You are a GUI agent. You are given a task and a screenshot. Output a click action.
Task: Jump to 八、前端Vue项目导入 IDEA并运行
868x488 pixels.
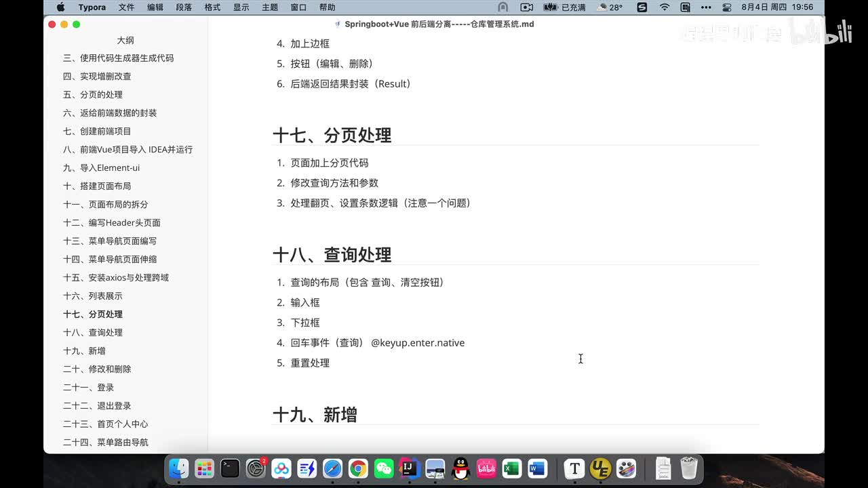[x=127, y=150]
